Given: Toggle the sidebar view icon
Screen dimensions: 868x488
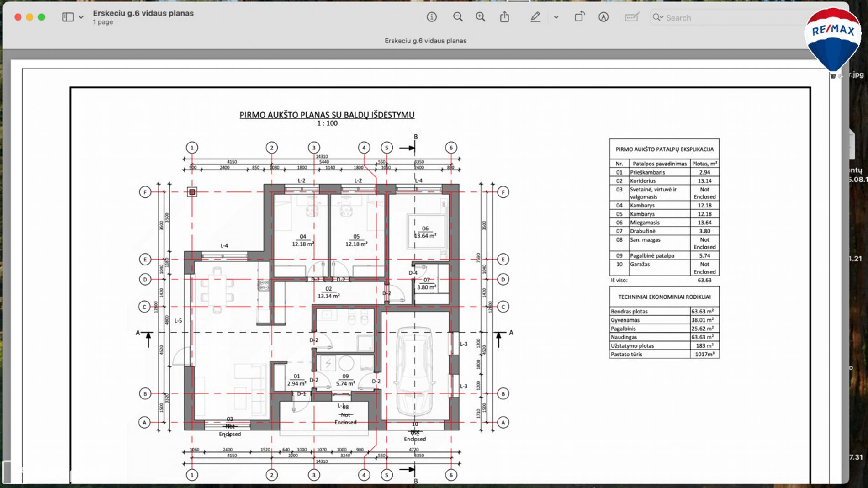Looking at the screenshot, I should 68,17.
